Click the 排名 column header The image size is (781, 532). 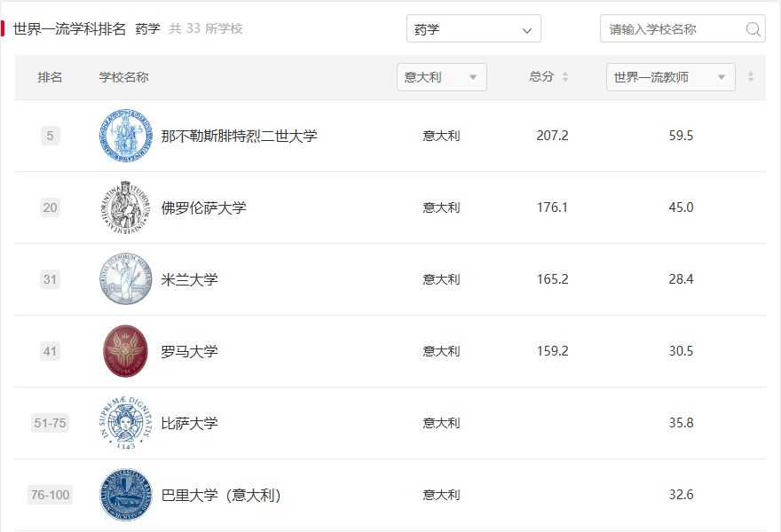point(50,77)
